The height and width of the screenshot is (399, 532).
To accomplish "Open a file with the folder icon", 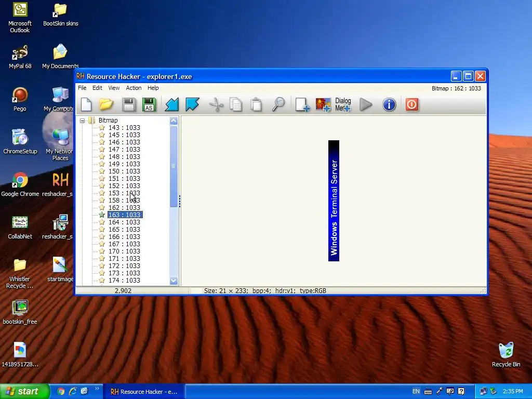I will pyautogui.click(x=106, y=104).
